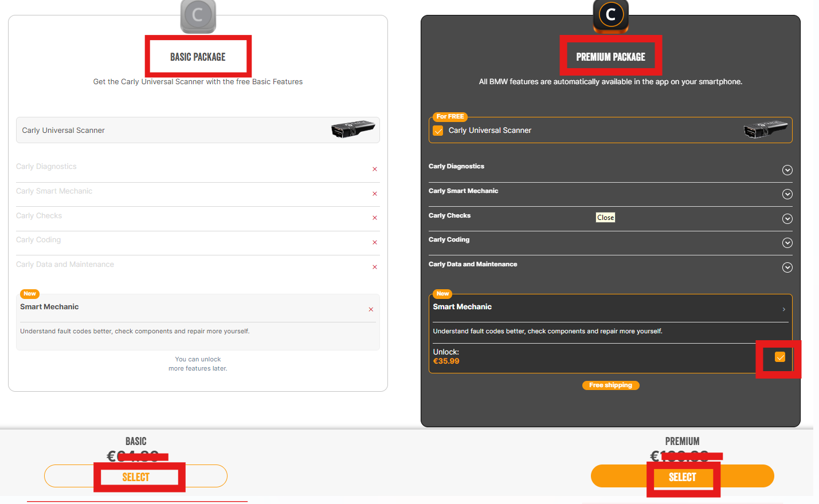Click the PREMIUM label above the price

coord(683,441)
